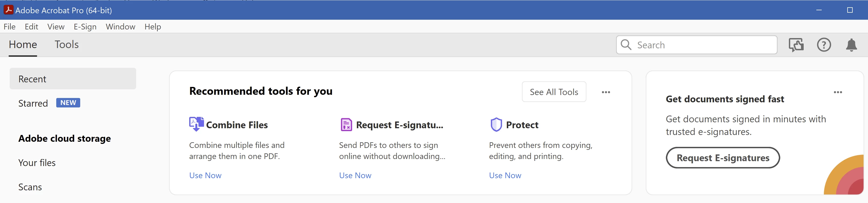The width and height of the screenshot is (868, 203).
Task: Click the magnifying glass search icon
Action: click(626, 45)
